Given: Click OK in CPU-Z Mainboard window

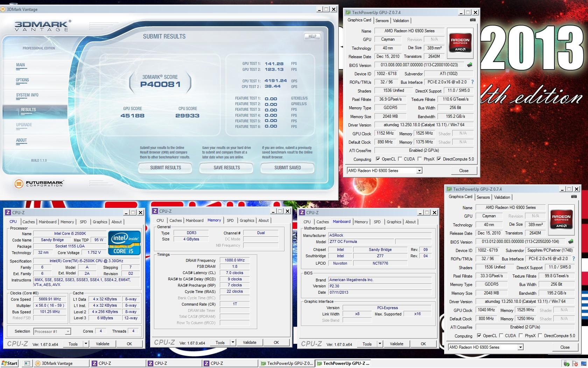Looking at the screenshot, I should coord(423,344).
